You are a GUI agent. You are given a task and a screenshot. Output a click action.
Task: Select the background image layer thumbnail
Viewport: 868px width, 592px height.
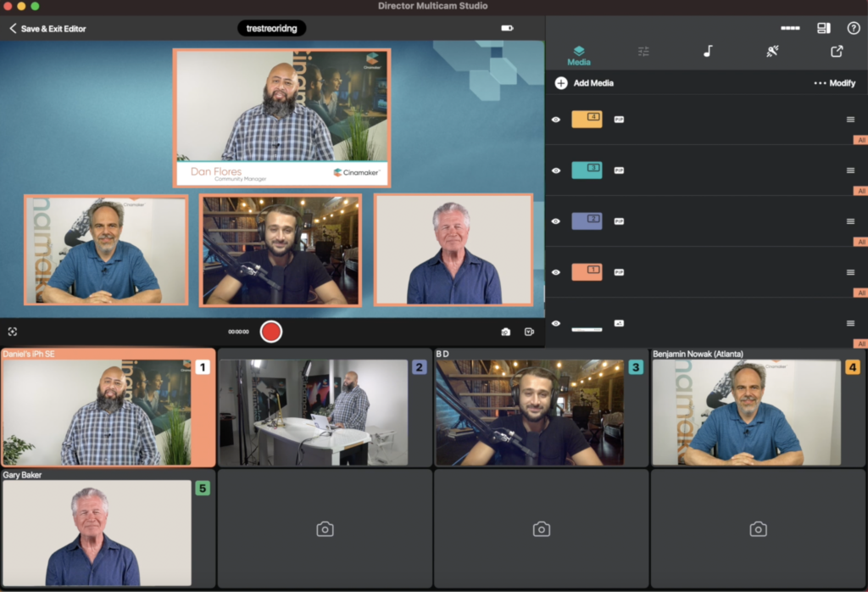point(587,329)
